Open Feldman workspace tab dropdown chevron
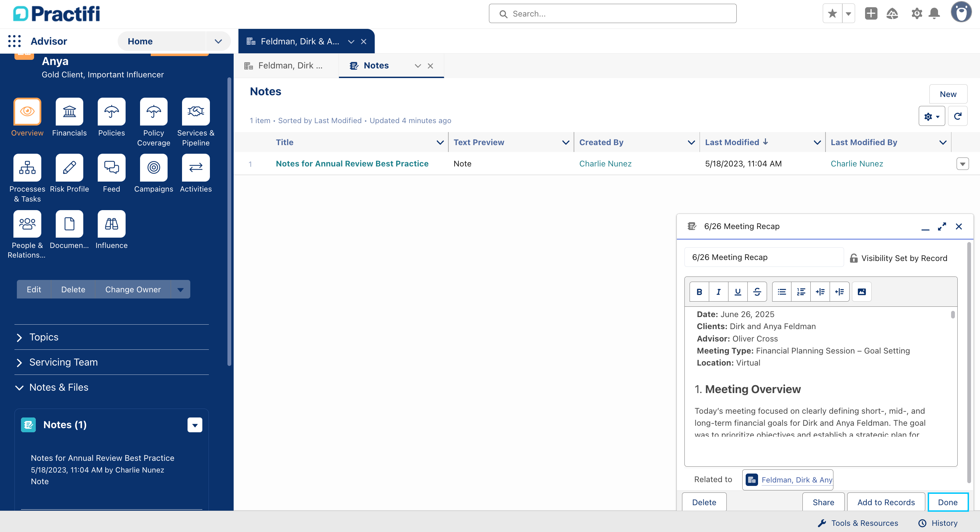The height and width of the screenshot is (532, 980). [351, 42]
